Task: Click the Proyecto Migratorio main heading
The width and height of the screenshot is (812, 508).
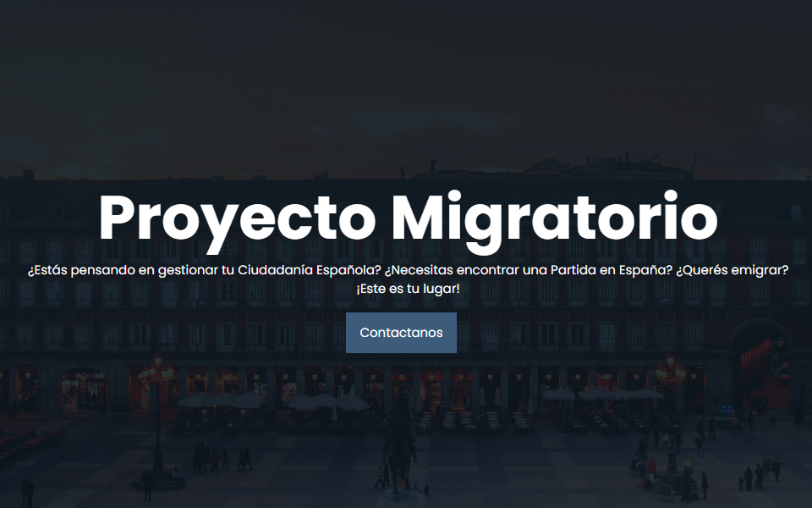Action: 408,218
